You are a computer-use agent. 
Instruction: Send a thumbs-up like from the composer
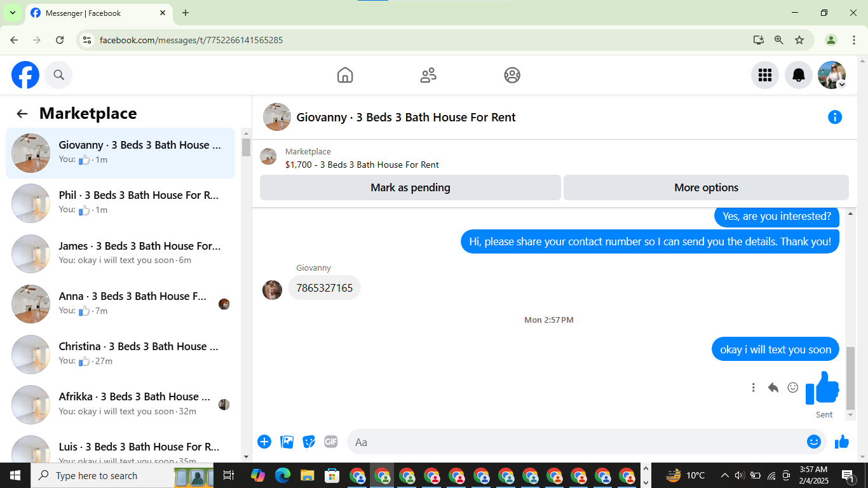click(842, 442)
